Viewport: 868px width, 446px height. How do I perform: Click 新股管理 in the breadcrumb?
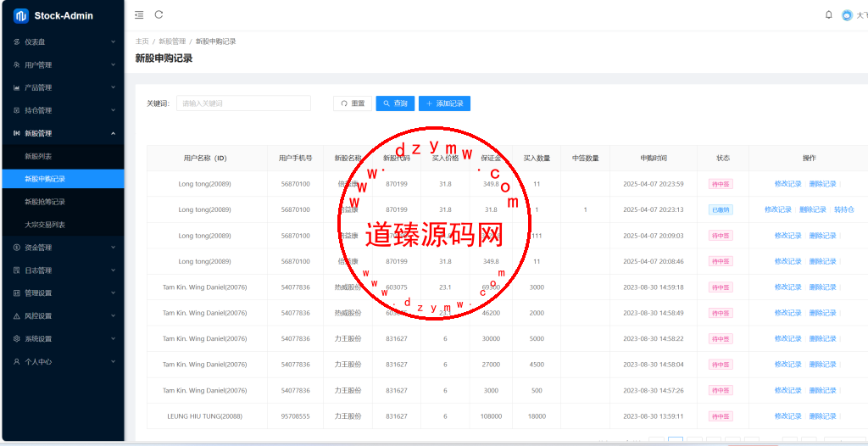point(172,42)
